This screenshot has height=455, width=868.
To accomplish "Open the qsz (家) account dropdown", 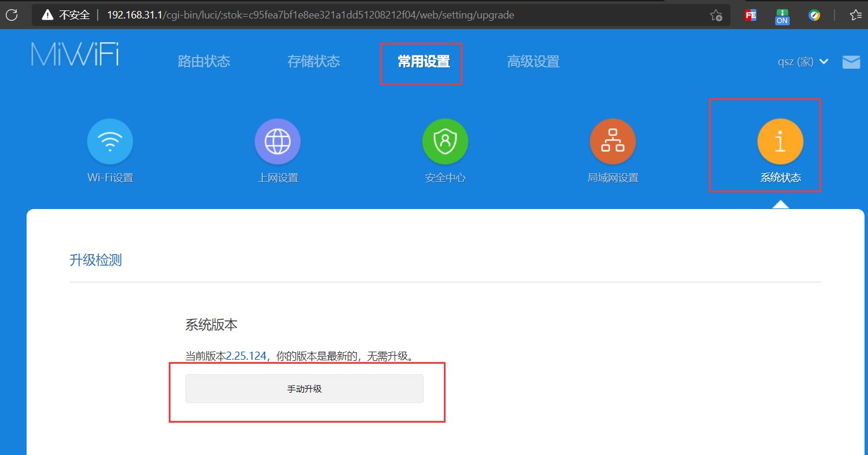I will pos(802,62).
